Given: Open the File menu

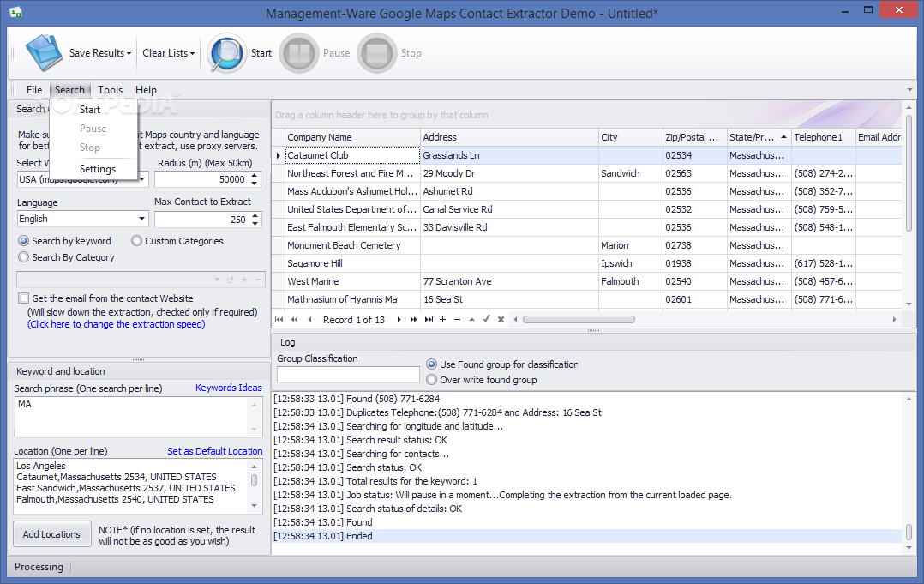Looking at the screenshot, I should tap(34, 90).
